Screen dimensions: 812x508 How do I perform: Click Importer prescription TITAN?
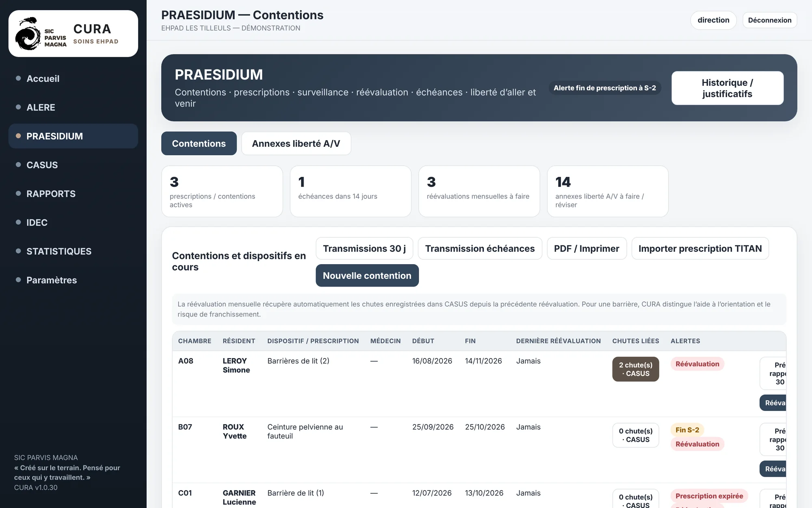[x=700, y=248]
